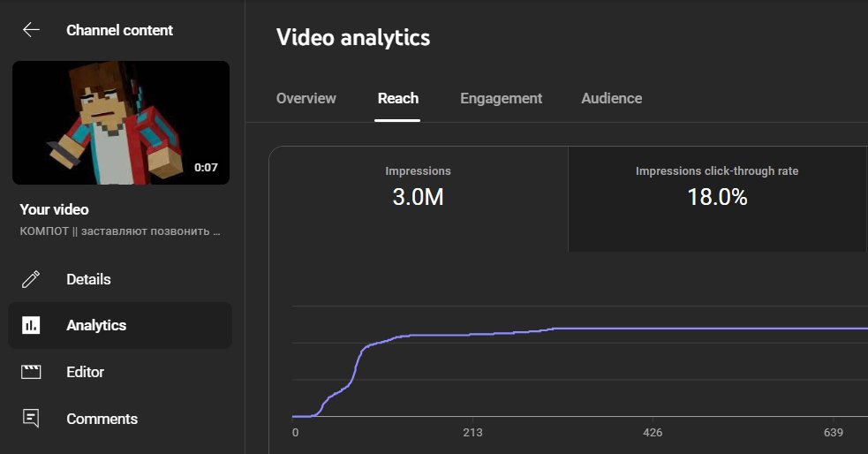868x454 pixels.
Task: Open Editor in the sidebar
Action: [120, 372]
